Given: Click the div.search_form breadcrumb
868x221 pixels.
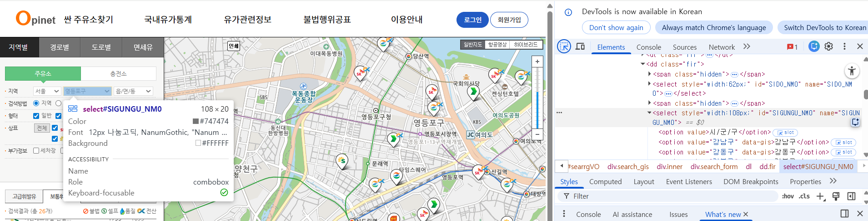Looking at the screenshot, I should pos(714,166).
